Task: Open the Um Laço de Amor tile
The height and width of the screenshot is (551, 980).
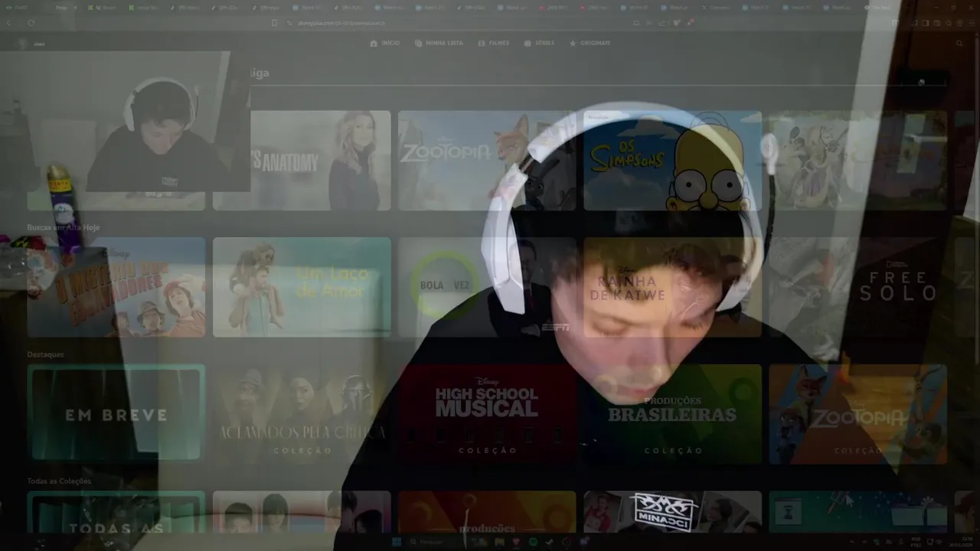Action: coord(302,287)
